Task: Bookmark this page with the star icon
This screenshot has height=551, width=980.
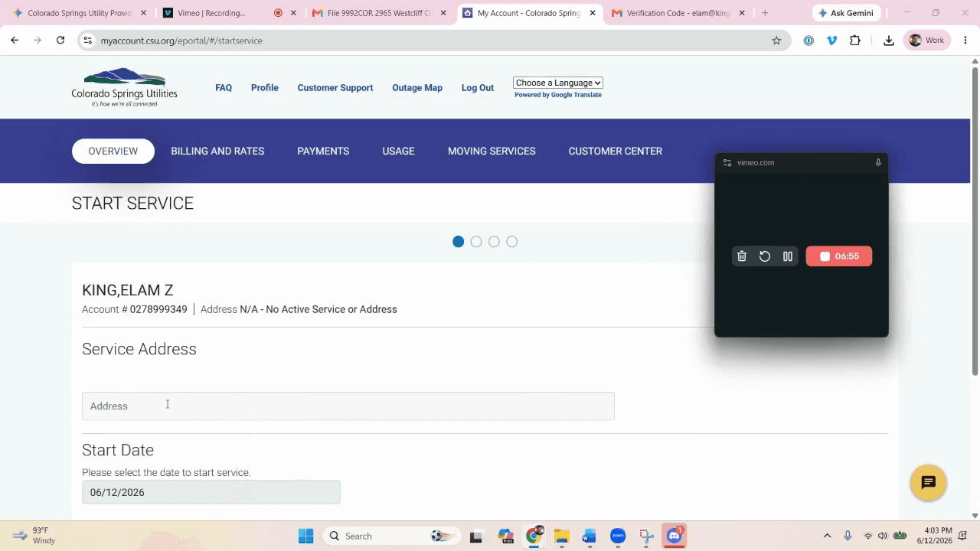Action: click(x=776, y=41)
